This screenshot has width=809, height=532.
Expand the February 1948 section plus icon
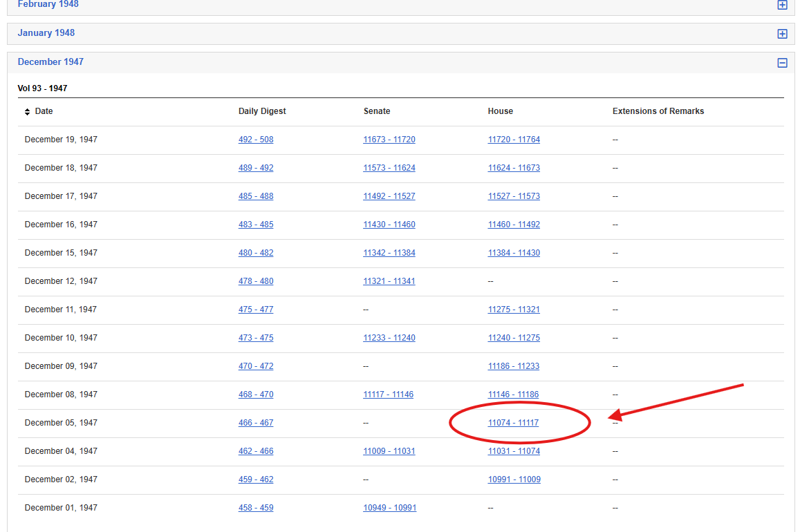(x=782, y=5)
